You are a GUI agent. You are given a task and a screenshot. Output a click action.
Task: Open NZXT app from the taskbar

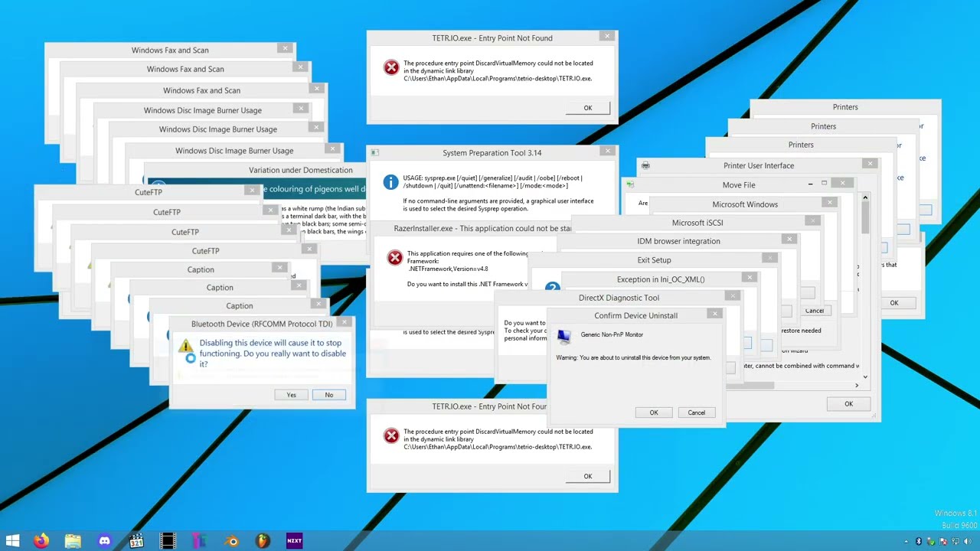click(294, 541)
